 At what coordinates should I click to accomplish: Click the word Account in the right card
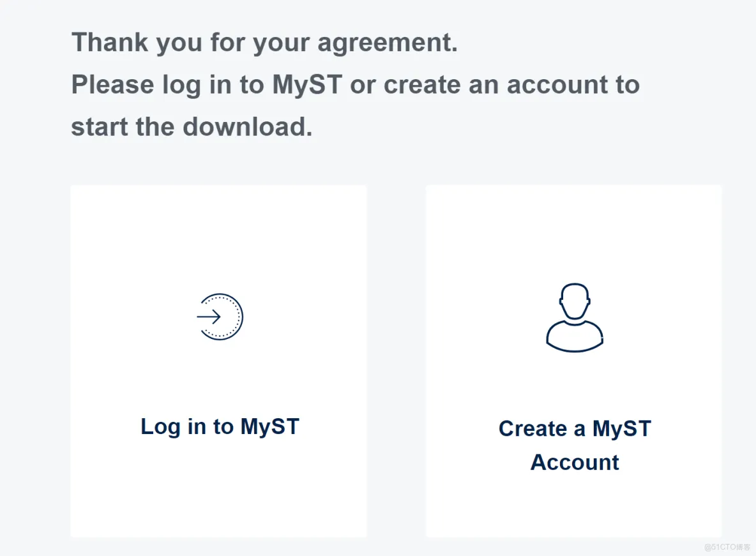(575, 462)
